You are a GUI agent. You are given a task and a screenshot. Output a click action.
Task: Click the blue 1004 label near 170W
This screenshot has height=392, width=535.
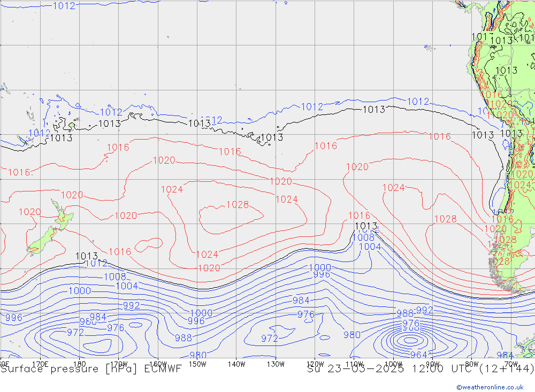[127, 286]
